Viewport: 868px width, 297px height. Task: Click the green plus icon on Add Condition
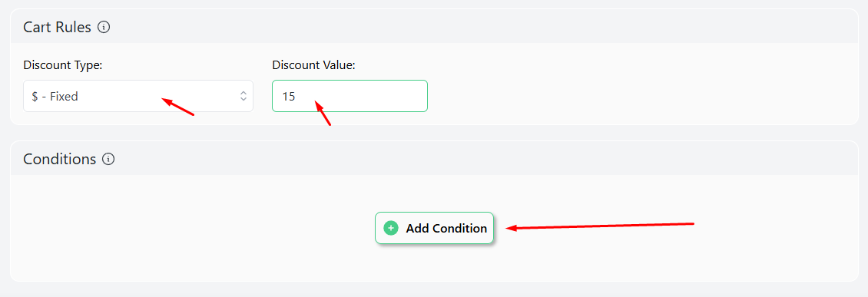click(x=391, y=228)
